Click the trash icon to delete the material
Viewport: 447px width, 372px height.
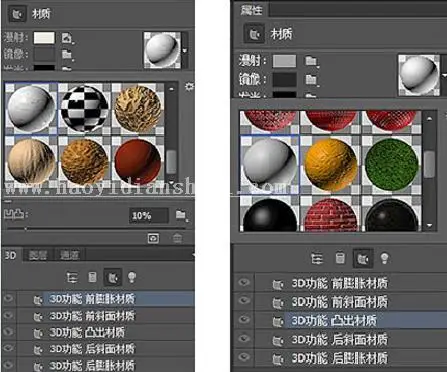click(177, 238)
